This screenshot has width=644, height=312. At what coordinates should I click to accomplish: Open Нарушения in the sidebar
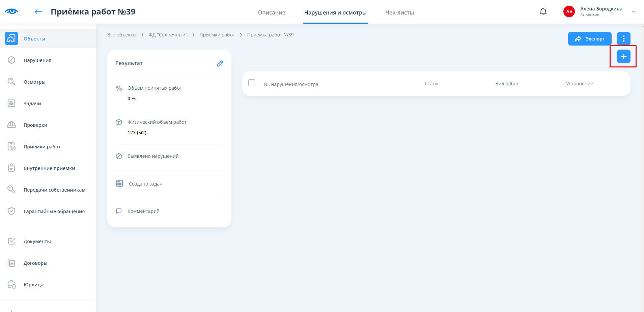pyautogui.click(x=37, y=60)
